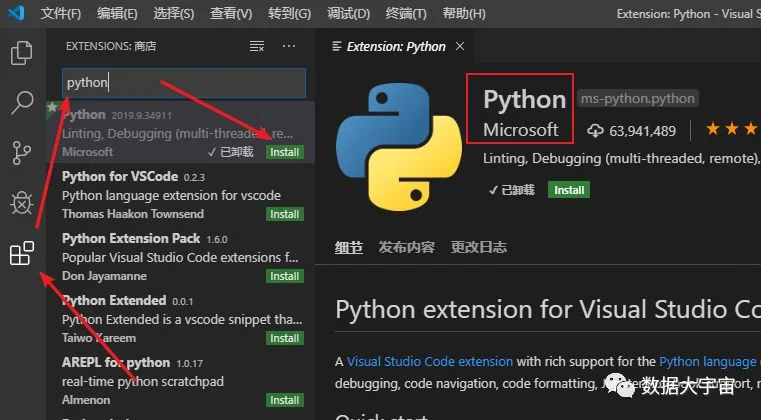Click the EXTENSIONS: 商店 panel title

pyautogui.click(x=111, y=46)
